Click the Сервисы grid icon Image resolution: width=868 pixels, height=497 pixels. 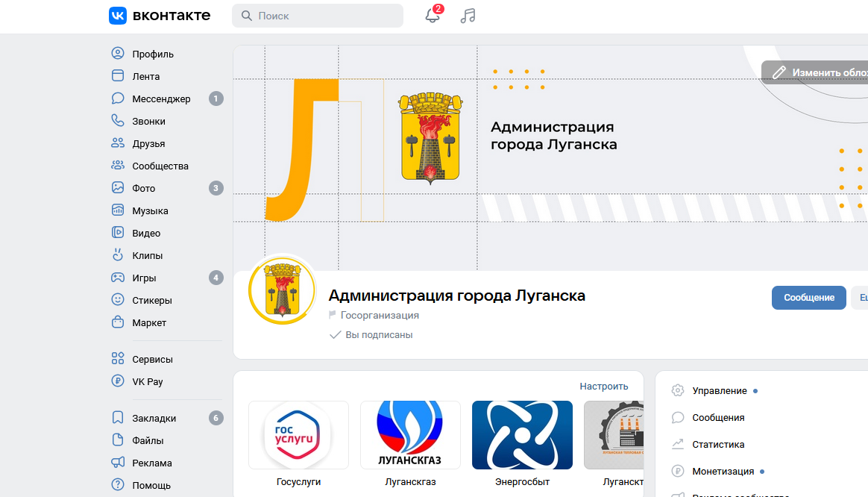(118, 358)
